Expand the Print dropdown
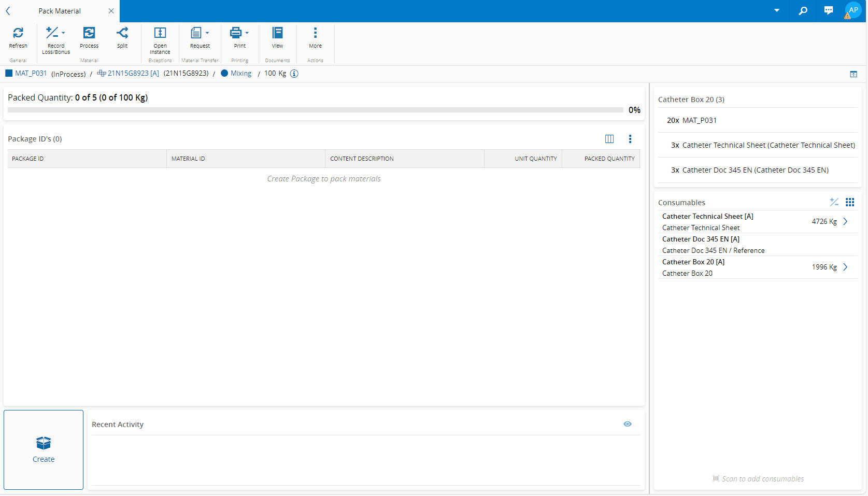 tap(247, 33)
